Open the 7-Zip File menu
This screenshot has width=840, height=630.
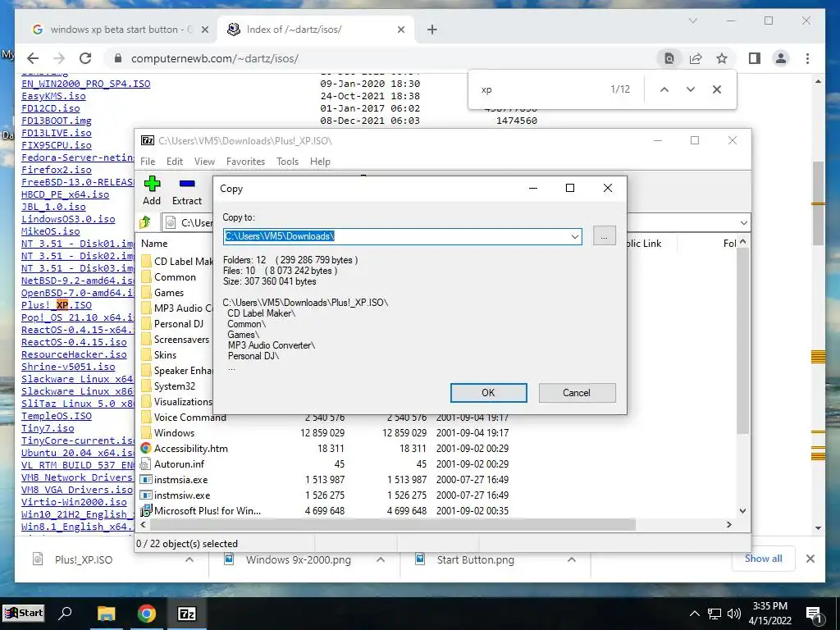(x=148, y=162)
